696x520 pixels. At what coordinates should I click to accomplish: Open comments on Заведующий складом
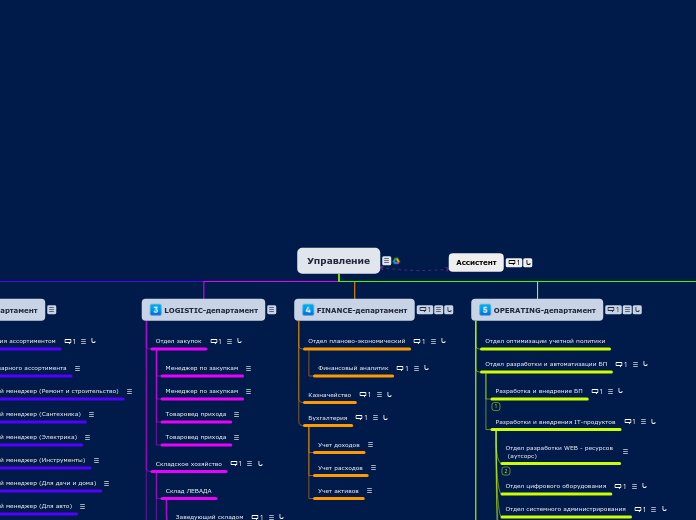257,517
